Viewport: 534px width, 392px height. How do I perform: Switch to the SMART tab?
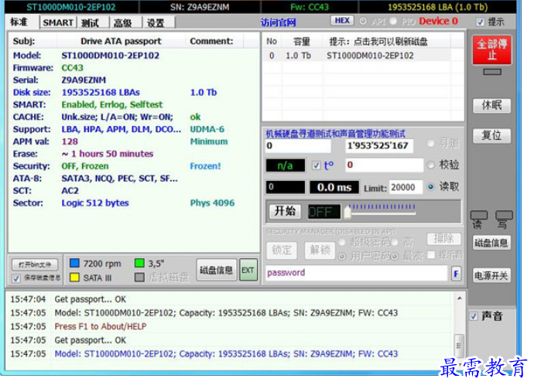coord(58,22)
